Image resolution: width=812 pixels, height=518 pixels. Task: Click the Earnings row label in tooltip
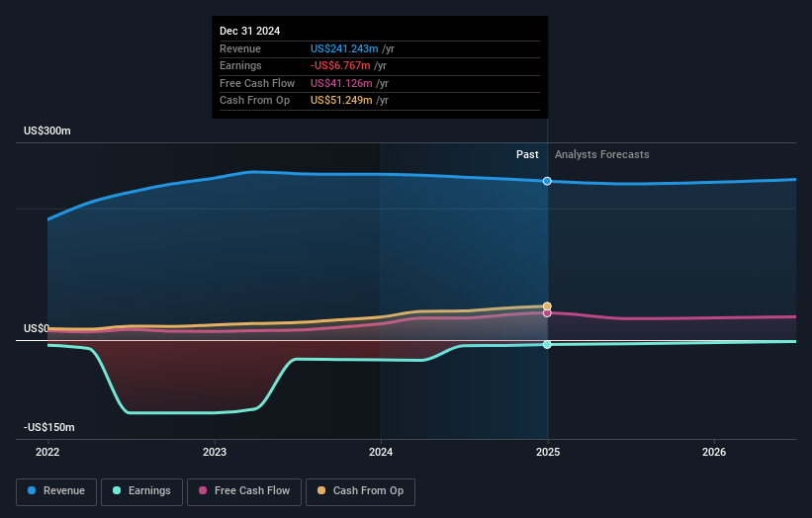click(x=240, y=65)
